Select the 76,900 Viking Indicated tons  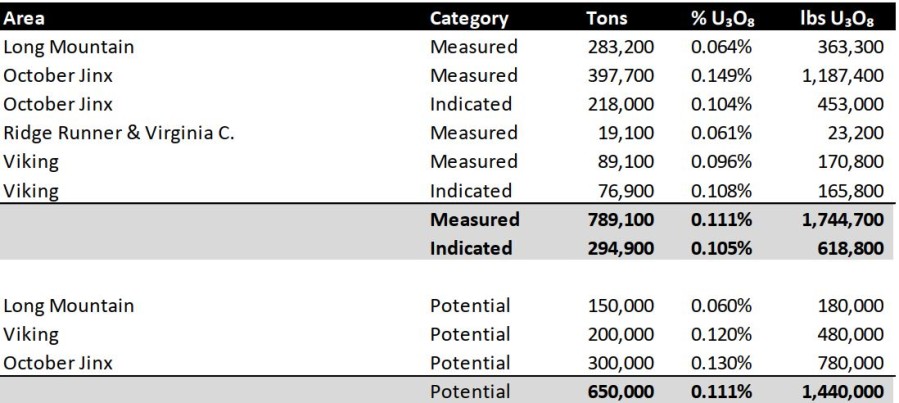[x=627, y=190]
